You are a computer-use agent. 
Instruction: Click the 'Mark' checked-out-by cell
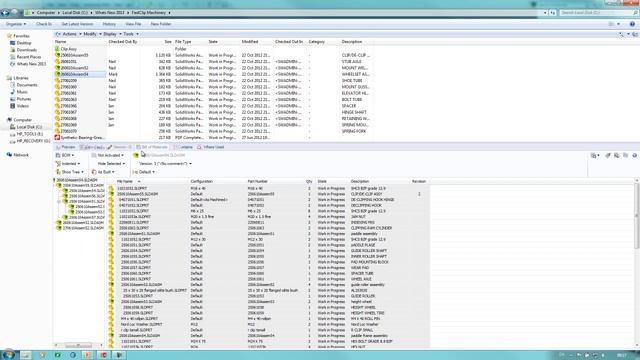pyautogui.click(x=113, y=74)
